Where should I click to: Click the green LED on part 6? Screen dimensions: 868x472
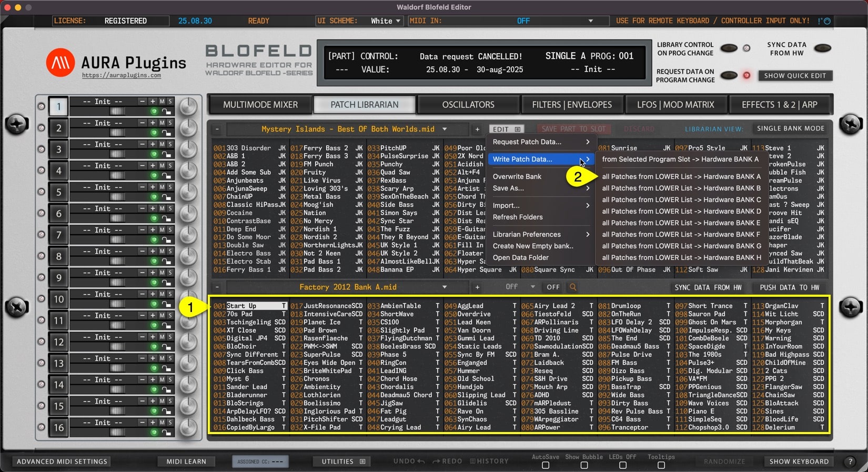tap(154, 218)
